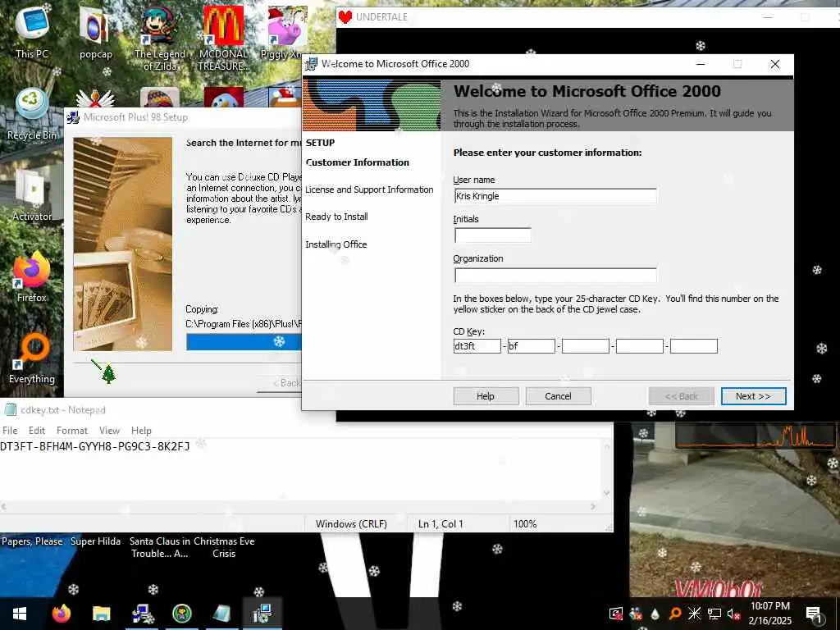This screenshot has width=840, height=630.
Task: Click the Super Hilda desktop label
Action: [x=95, y=541]
